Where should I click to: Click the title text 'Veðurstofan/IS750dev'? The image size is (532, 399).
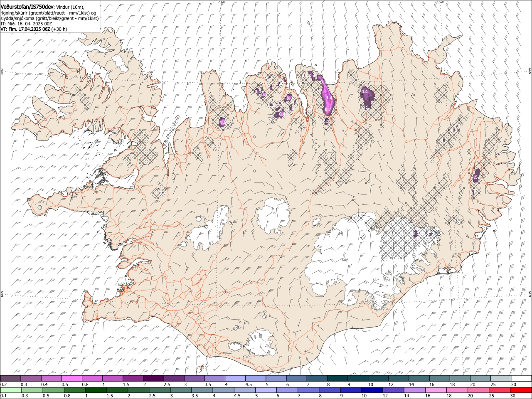pyautogui.click(x=27, y=6)
